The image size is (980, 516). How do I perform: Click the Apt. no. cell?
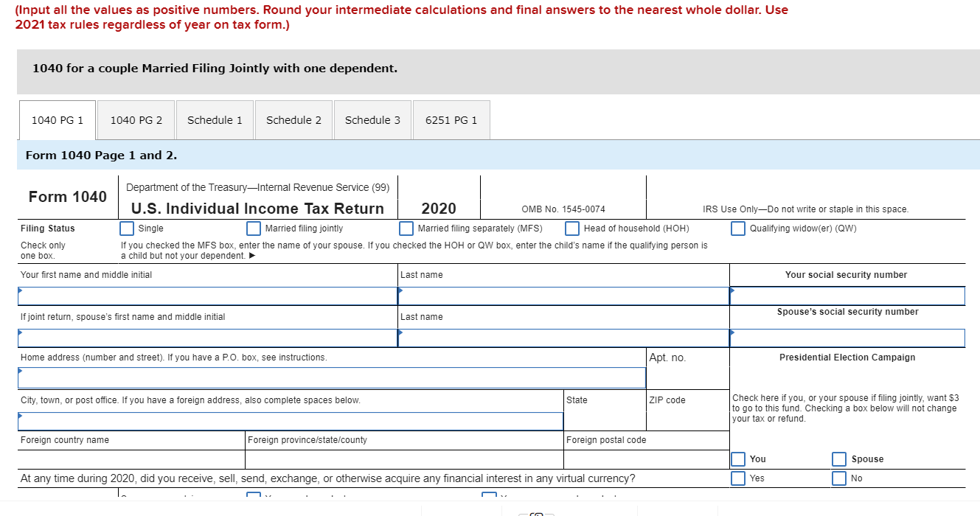pos(688,369)
